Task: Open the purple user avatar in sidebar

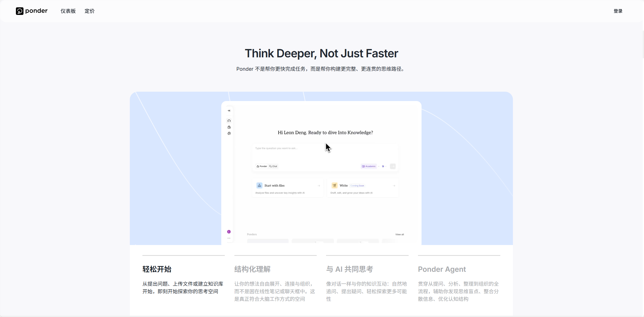Action: 229,232
